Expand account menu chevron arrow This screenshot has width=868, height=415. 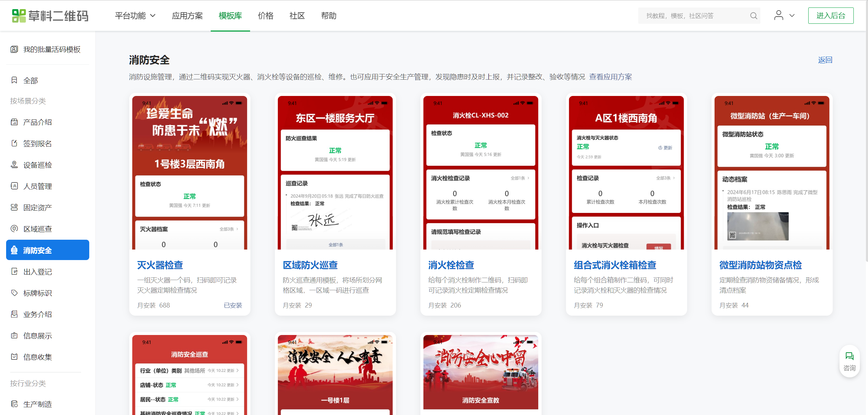[792, 16]
